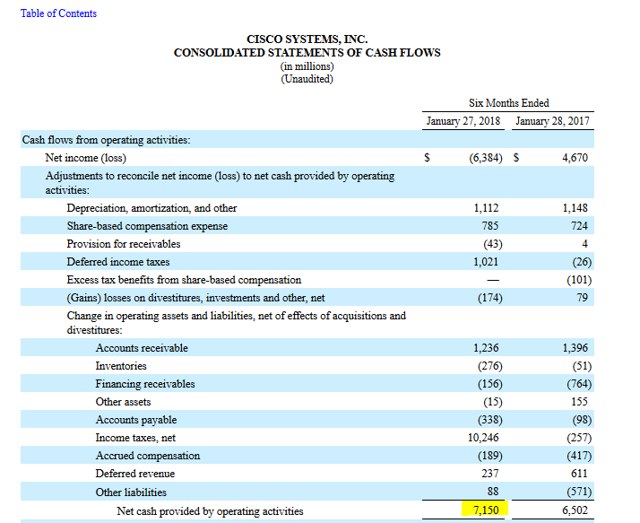Select the 6,502 value for 2017
This screenshot has width=640, height=523.
(x=575, y=511)
